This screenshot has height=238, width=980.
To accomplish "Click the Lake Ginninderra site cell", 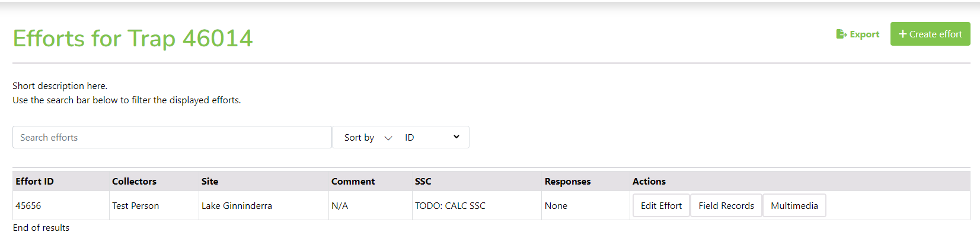I will pos(237,206).
